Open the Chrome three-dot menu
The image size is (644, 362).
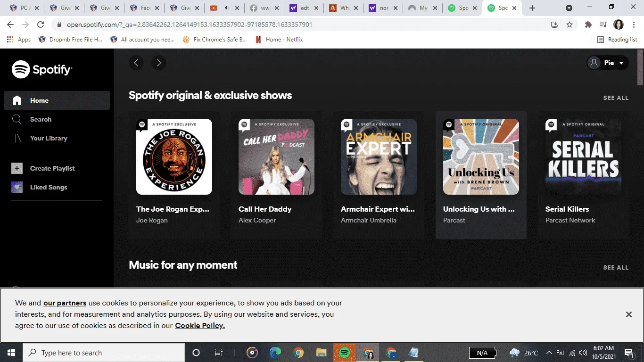click(x=634, y=25)
